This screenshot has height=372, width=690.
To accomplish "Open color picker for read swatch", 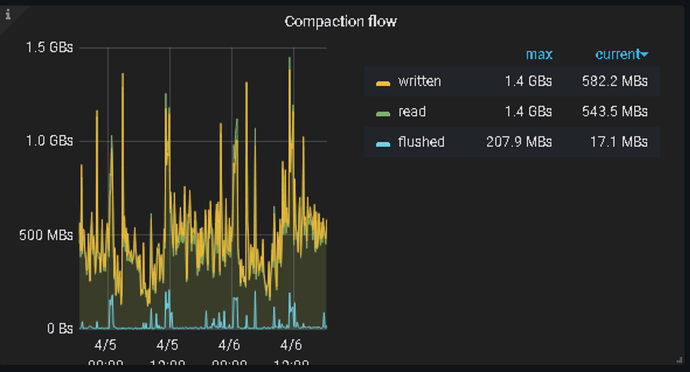I will (383, 113).
